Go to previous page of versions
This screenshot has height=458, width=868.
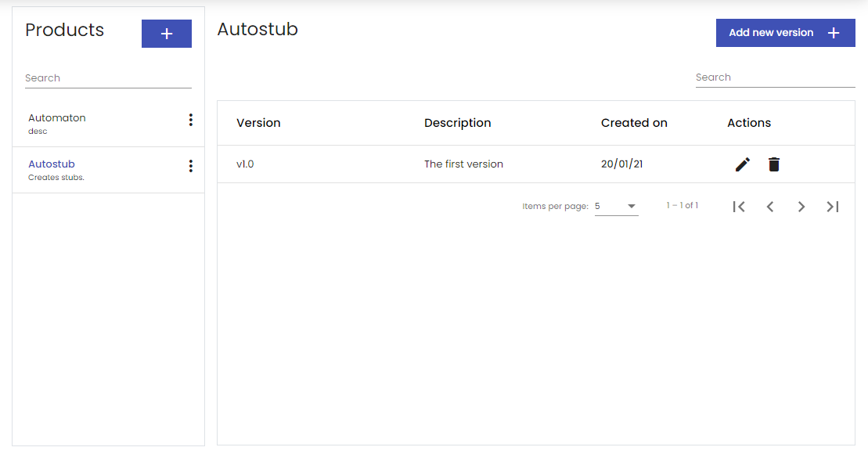(x=770, y=207)
